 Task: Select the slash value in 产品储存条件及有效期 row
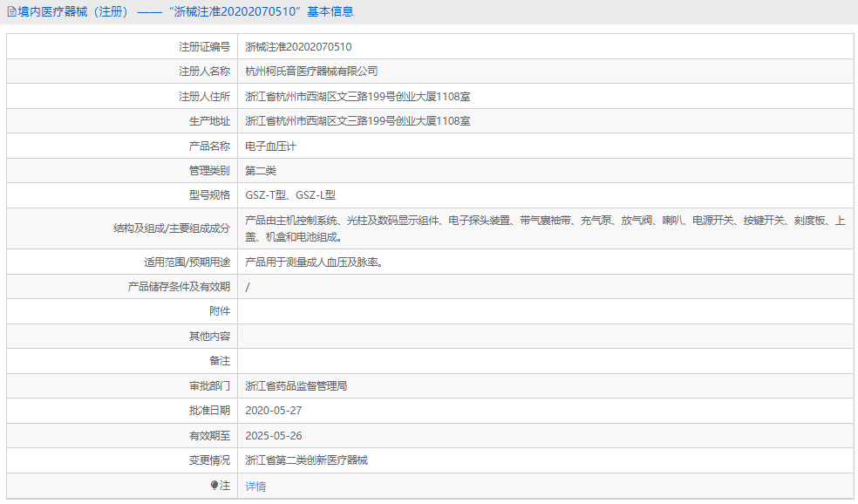(248, 287)
